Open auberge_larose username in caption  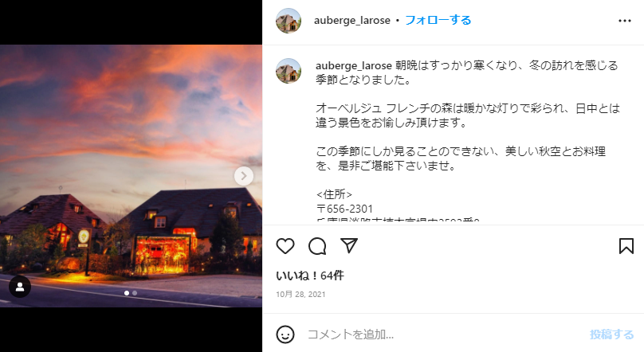pyautogui.click(x=353, y=65)
